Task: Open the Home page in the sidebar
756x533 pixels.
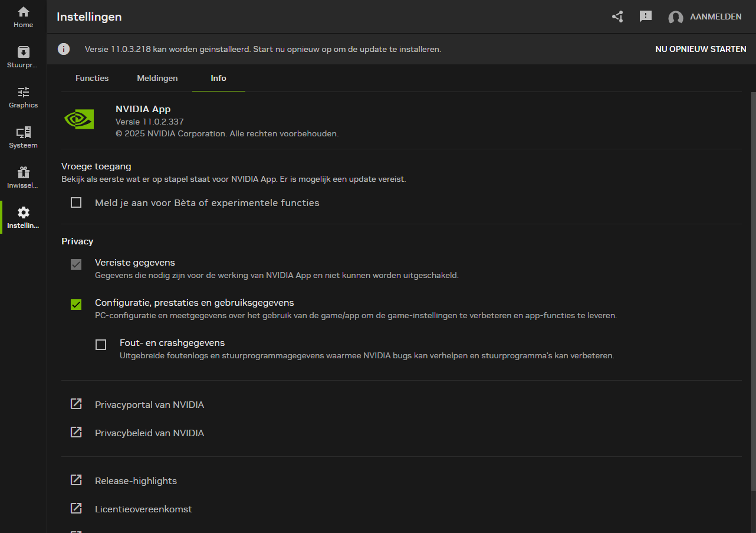Action: 24,17
